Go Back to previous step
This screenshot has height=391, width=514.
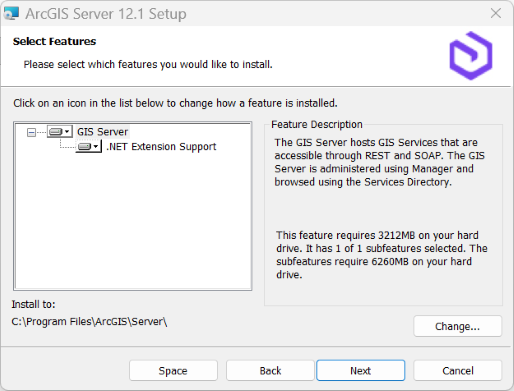point(270,371)
